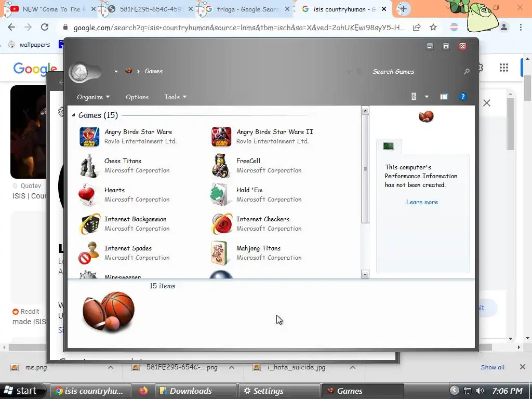Open me.png download options arrow
Viewport: 532px width, 399px height.
tap(111, 367)
